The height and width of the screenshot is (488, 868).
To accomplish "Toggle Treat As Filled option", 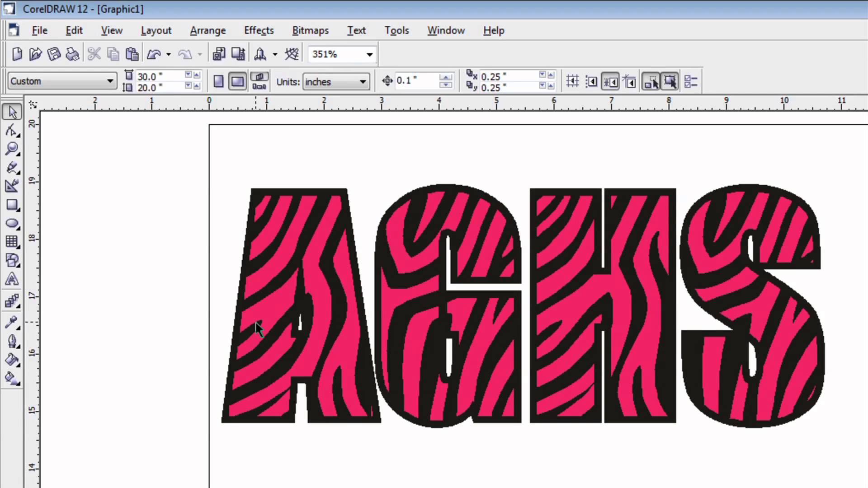I will coord(670,81).
